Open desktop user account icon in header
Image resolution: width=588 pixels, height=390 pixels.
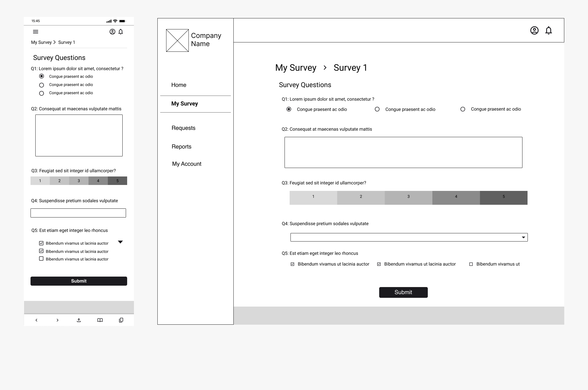click(534, 30)
